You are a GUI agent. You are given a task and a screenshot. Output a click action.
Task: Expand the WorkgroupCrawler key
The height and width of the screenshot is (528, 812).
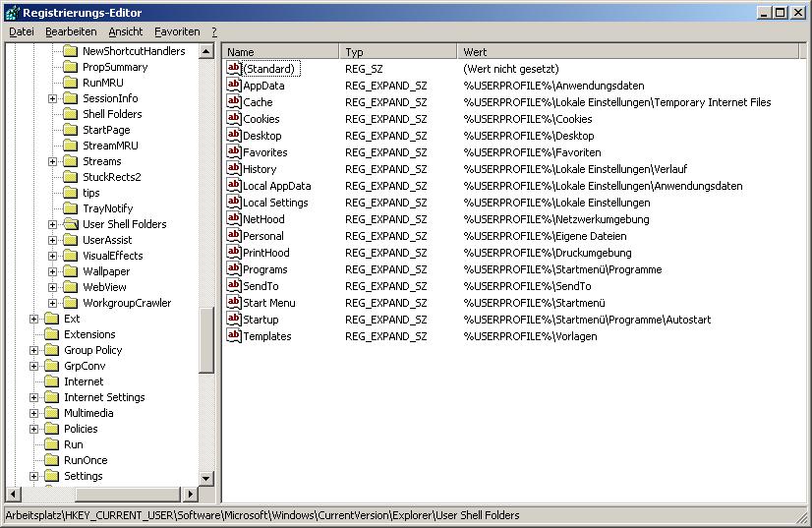click(x=52, y=303)
